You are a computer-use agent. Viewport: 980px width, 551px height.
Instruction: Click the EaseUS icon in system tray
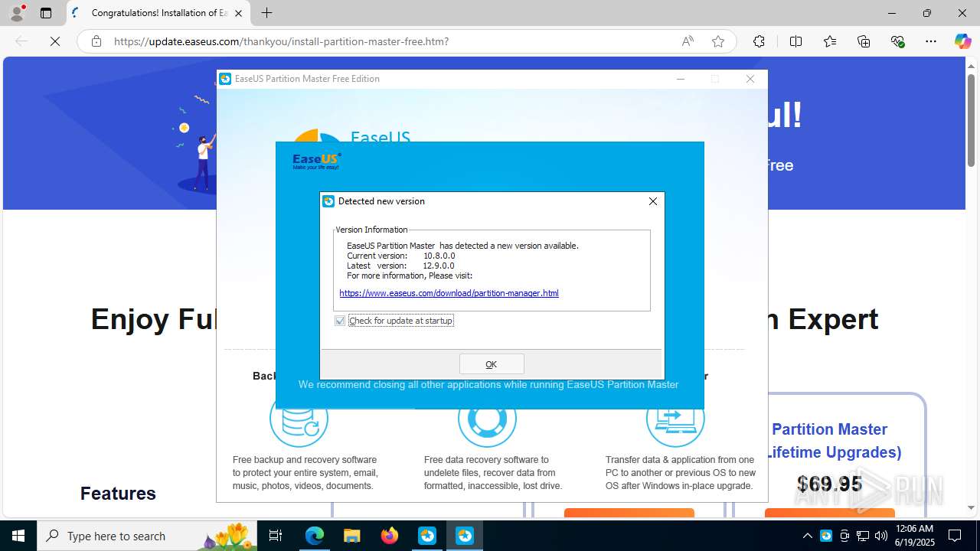[826, 536]
